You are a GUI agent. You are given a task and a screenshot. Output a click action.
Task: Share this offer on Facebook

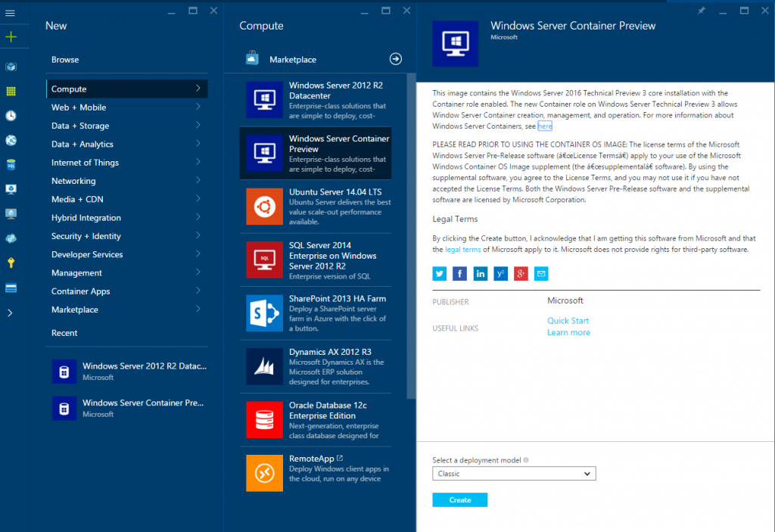459,273
